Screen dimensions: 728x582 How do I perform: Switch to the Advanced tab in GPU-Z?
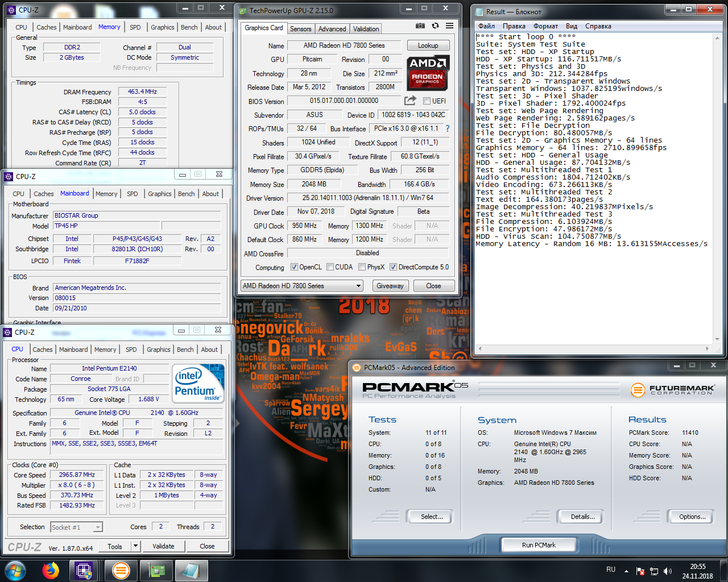click(x=332, y=29)
